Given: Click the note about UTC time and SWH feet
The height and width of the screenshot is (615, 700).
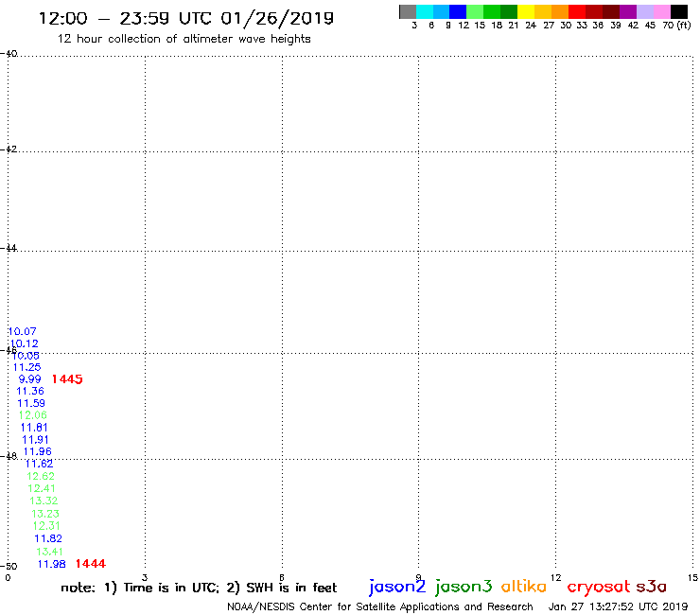Looking at the screenshot, I should (199, 588).
